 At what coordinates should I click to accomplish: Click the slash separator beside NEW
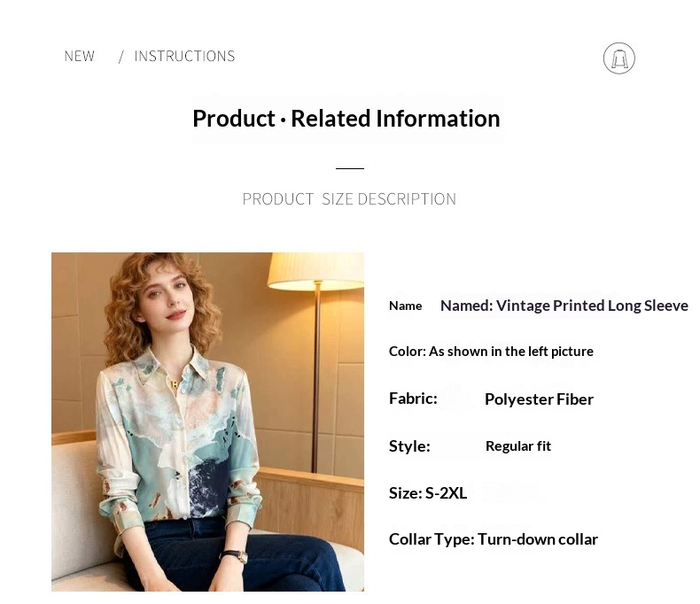click(121, 57)
